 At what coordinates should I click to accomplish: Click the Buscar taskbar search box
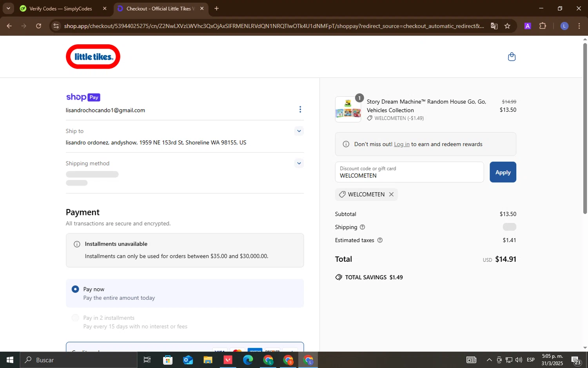pyautogui.click(x=78, y=360)
